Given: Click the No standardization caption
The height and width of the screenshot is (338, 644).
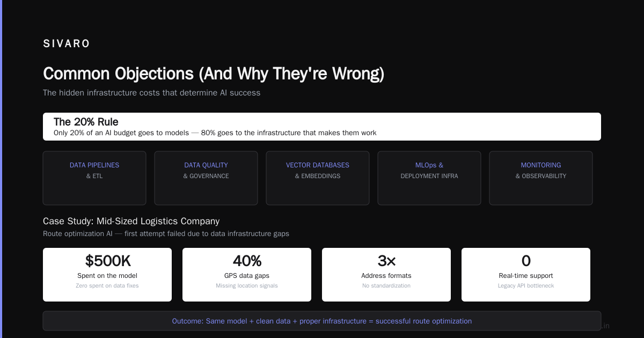Looking at the screenshot, I should click(386, 286).
